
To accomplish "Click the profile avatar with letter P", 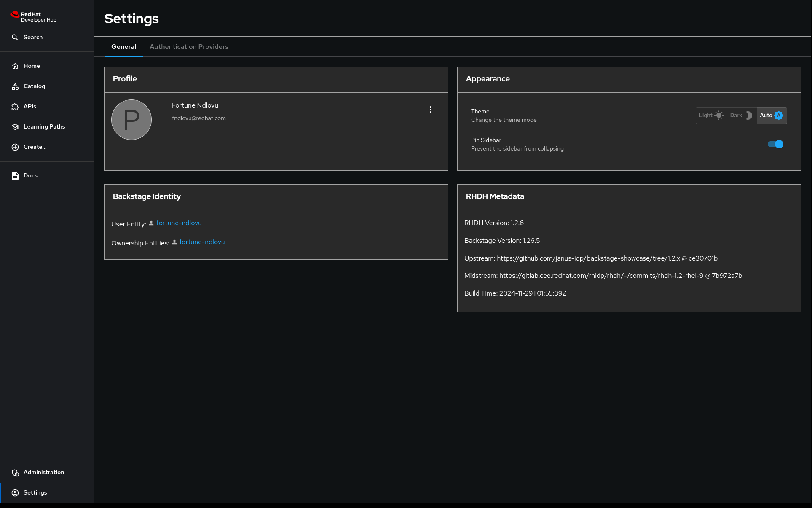I will coord(131,120).
